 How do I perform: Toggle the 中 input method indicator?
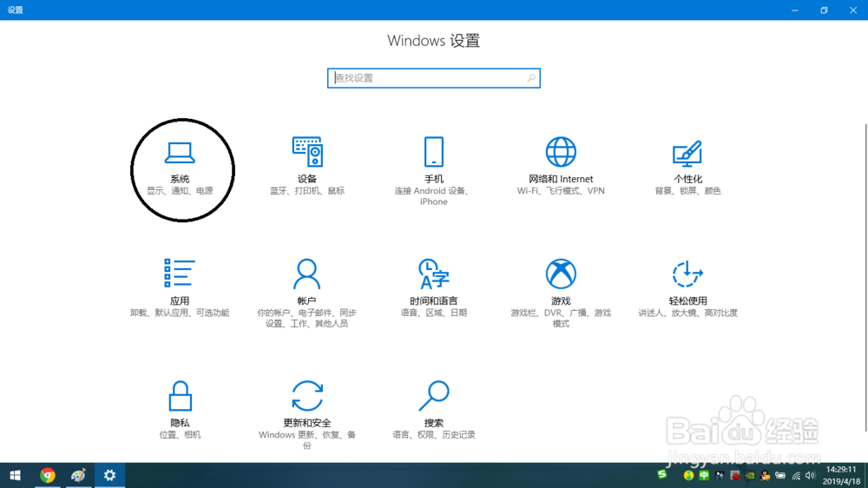[704, 475]
